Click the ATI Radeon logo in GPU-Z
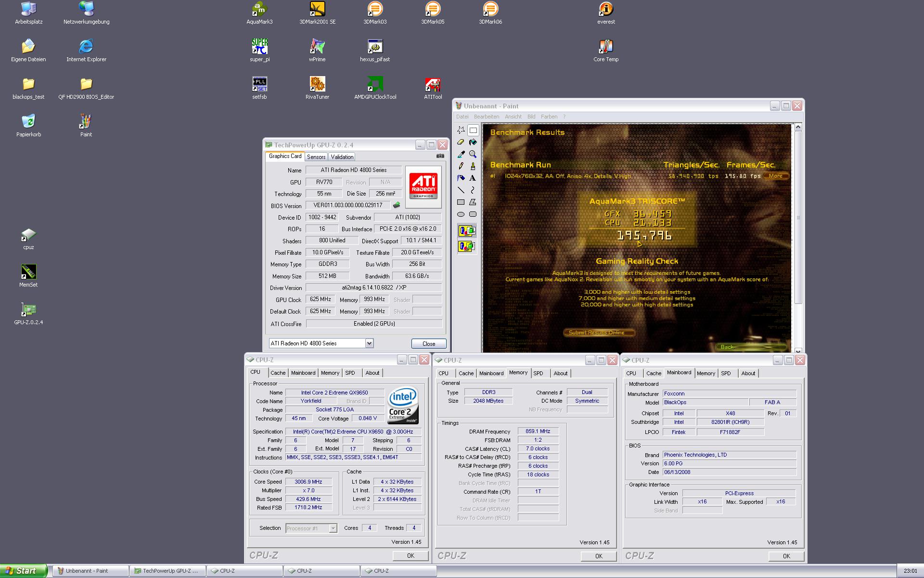Screen dimensions: 924x578 pos(423,187)
